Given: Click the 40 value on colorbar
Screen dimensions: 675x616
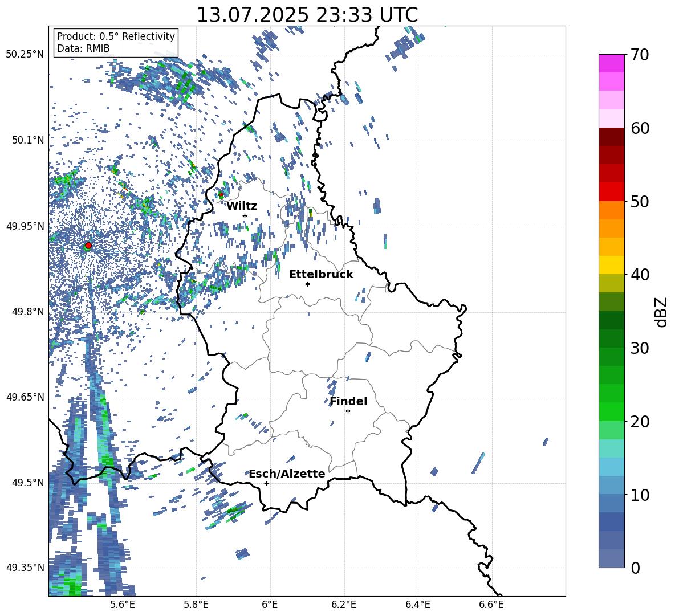Looking at the screenshot, I should click(640, 275).
